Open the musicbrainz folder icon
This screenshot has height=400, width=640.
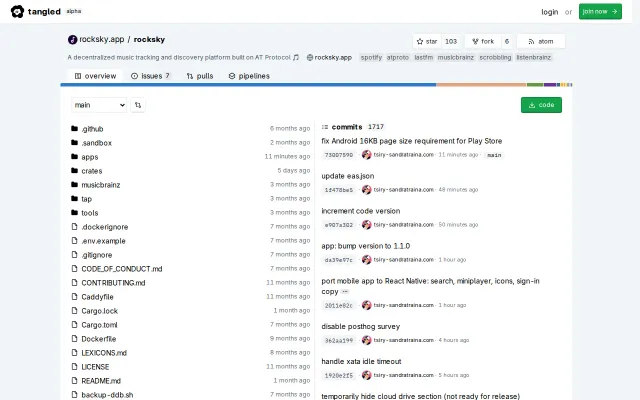tap(74, 184)
